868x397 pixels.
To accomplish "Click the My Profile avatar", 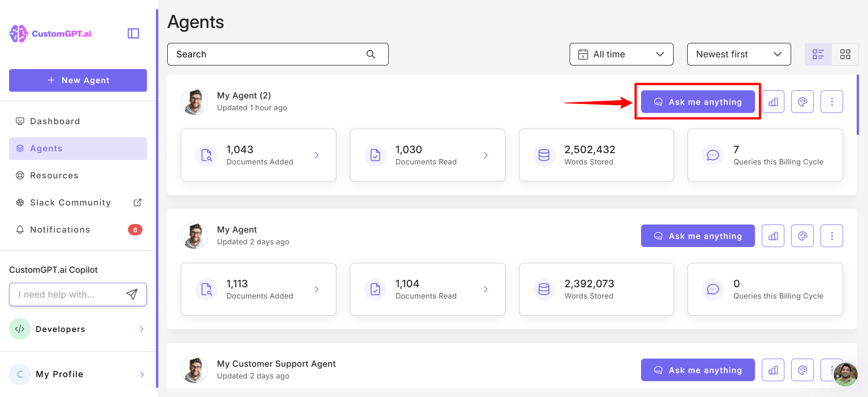I will [x=20, y=374].
